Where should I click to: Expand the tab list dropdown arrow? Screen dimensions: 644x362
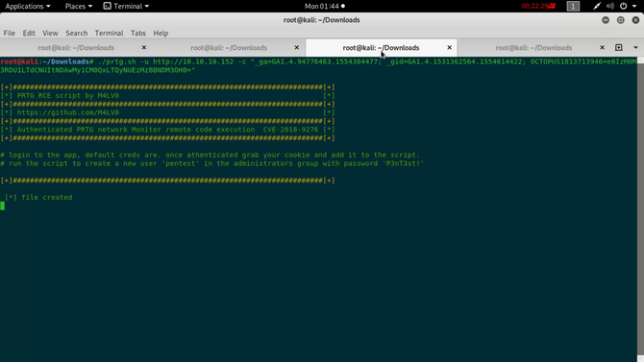[x=635, y=48]
